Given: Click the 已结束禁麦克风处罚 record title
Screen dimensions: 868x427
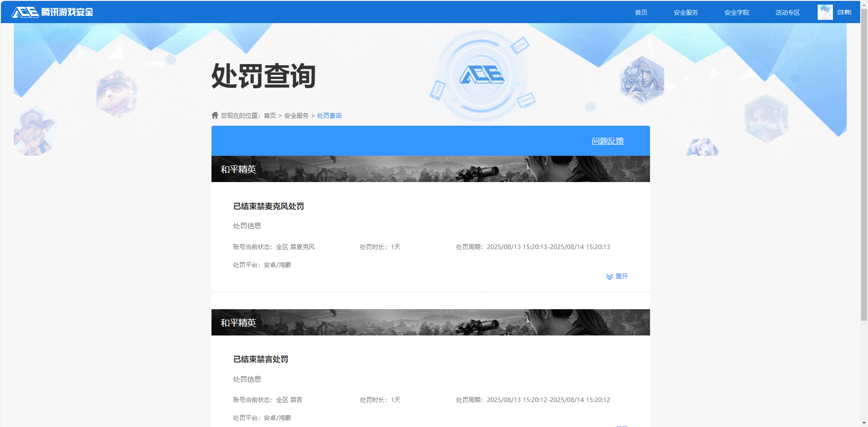Looking at the screenshot, I should (269, 206).
